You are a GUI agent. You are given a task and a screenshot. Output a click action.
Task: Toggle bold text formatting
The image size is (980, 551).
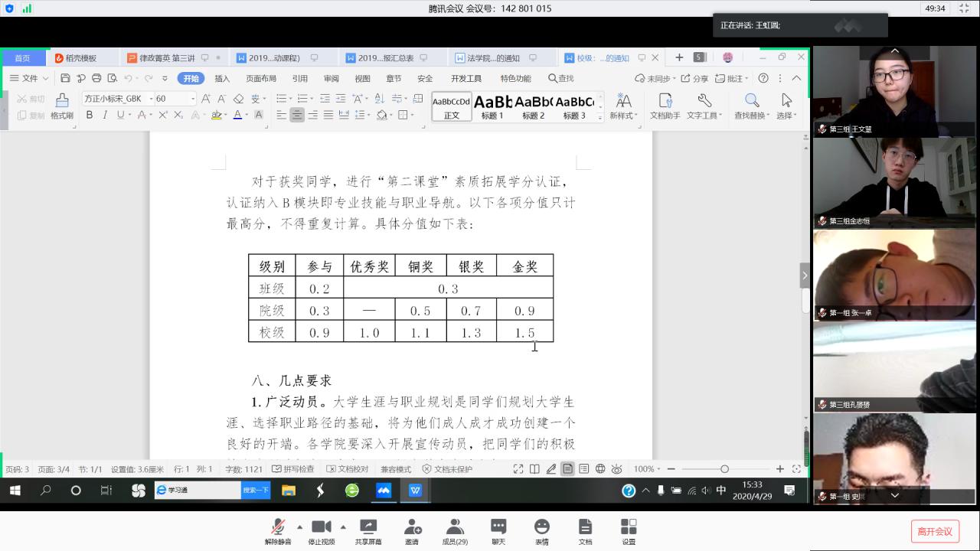tap(89, 116)
